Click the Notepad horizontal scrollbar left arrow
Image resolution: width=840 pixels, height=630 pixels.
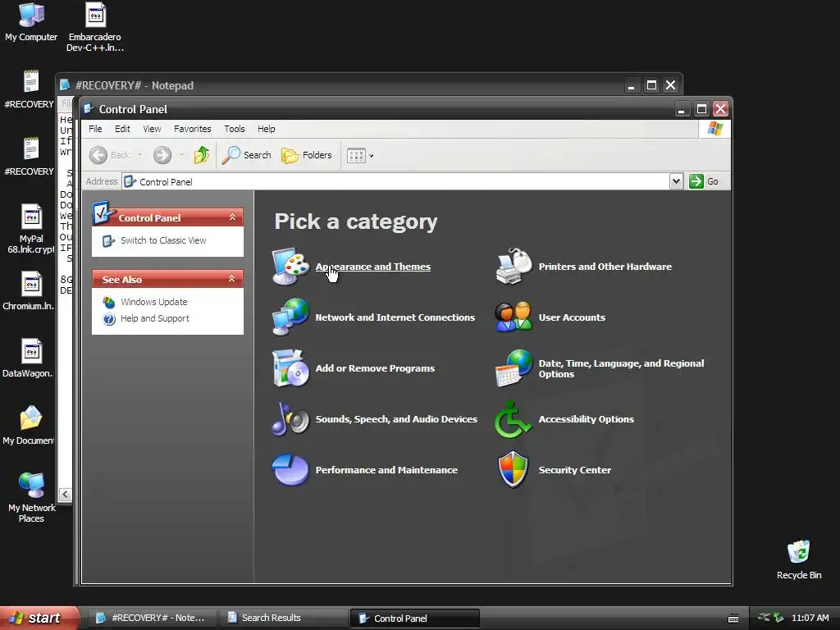coord(66,495)
